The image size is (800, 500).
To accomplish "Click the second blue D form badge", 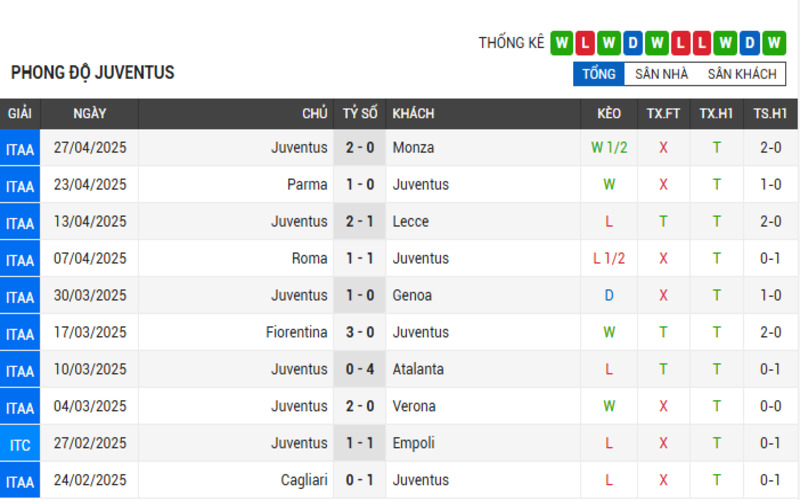I will point(749,43).
